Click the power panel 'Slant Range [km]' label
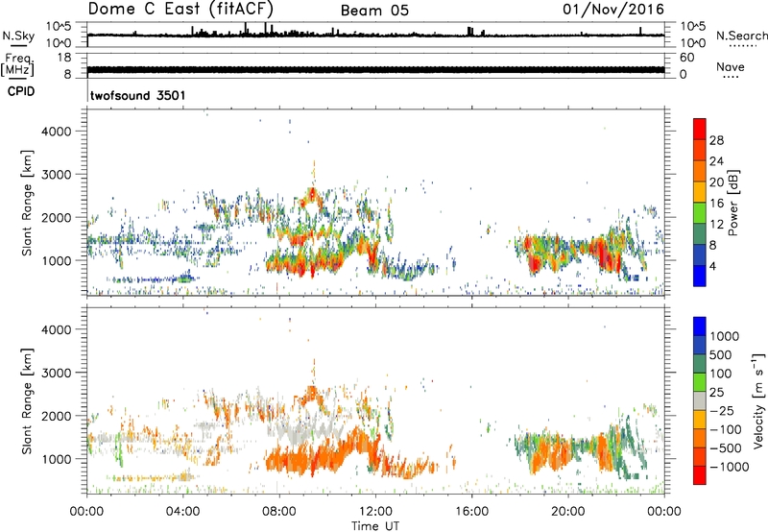 click(27, 203)
